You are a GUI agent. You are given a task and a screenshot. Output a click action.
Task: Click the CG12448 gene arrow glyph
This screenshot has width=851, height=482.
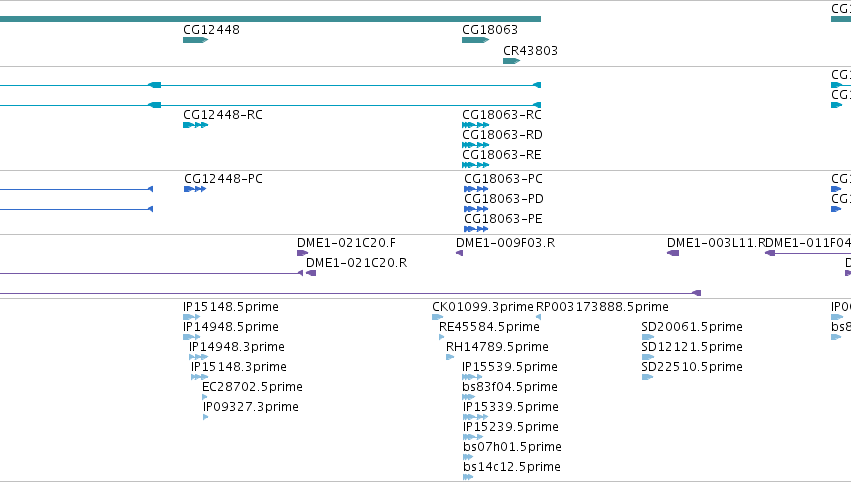tap(195, 40)
